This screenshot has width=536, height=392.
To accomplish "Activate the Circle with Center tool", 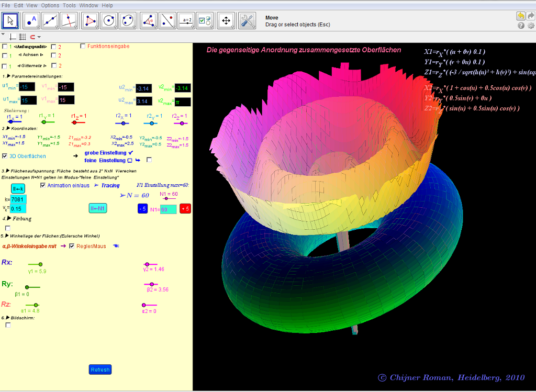I will (x=109, y=20).
